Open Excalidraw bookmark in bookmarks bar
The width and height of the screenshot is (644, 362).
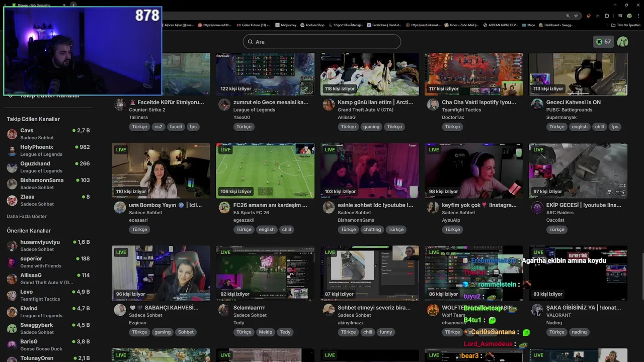point(384,25)
